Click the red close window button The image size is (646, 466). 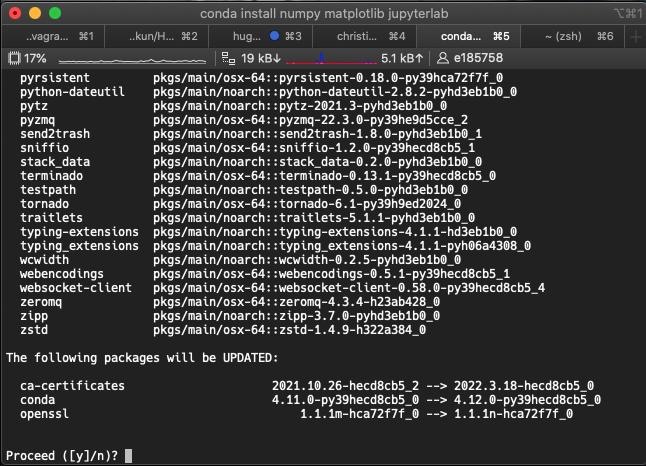pos(15,13)
